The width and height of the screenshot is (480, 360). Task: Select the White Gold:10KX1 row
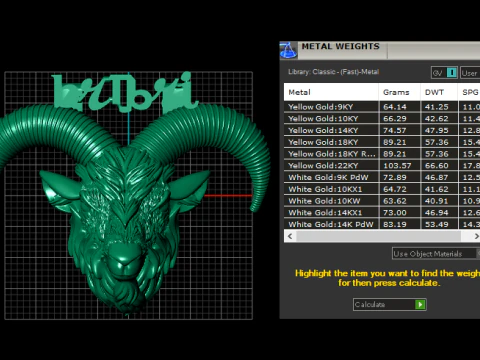coord(382,189)
